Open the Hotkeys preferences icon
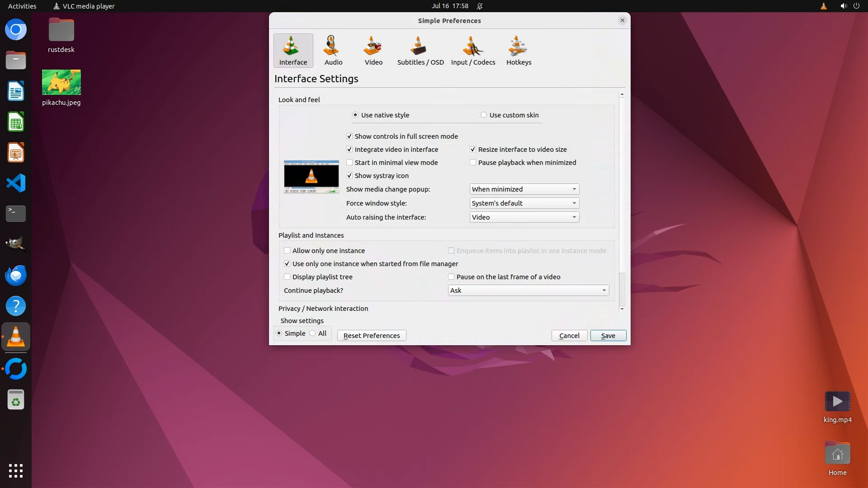This screenshot has width=868, height=488. tap(519, 50)
